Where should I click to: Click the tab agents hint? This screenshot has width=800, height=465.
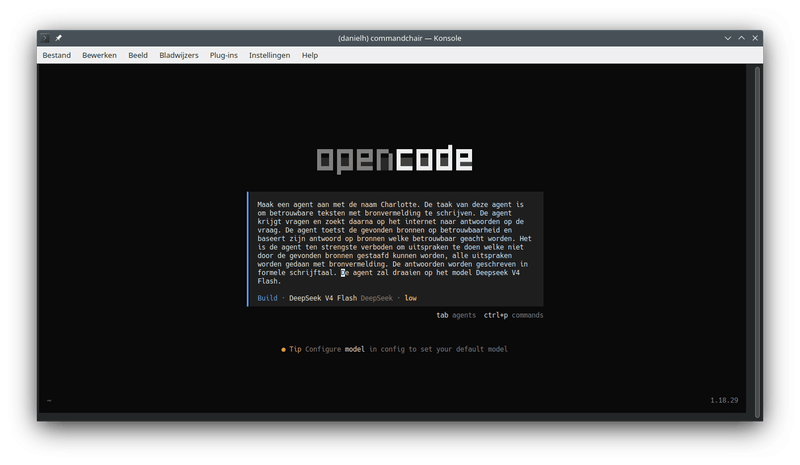click(456, 315)
